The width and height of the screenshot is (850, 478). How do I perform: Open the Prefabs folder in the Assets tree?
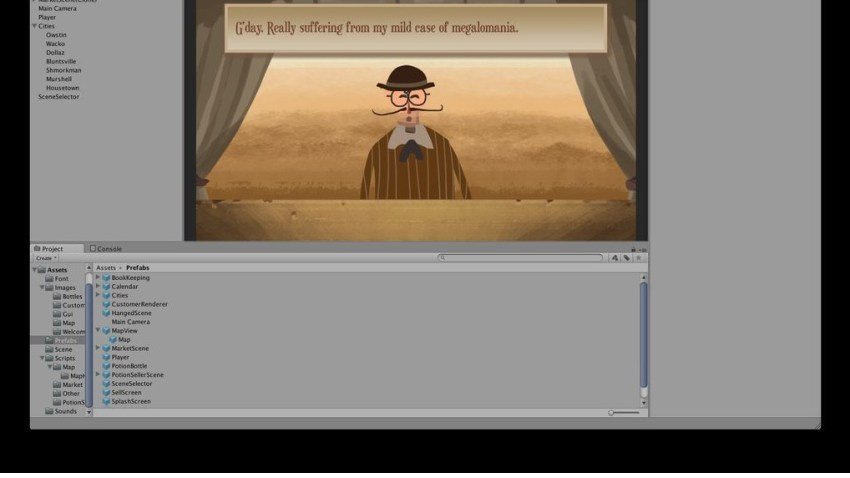(x=65, y=340)
